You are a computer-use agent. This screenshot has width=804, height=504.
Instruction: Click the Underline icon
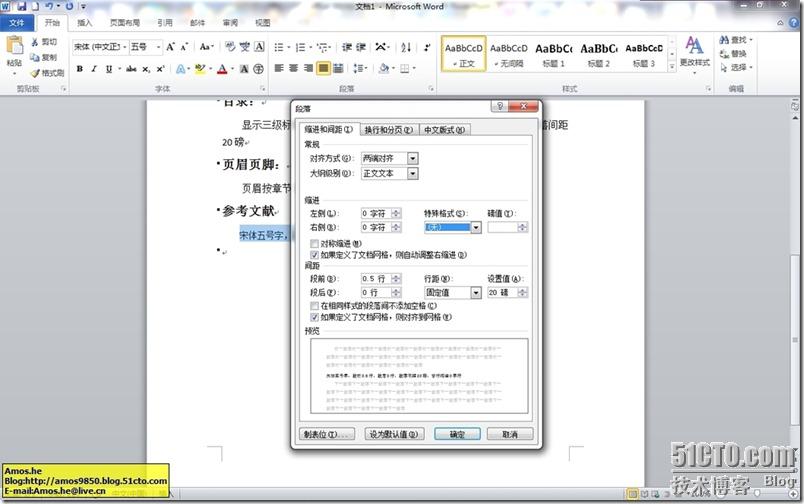[x=109, y=69]
